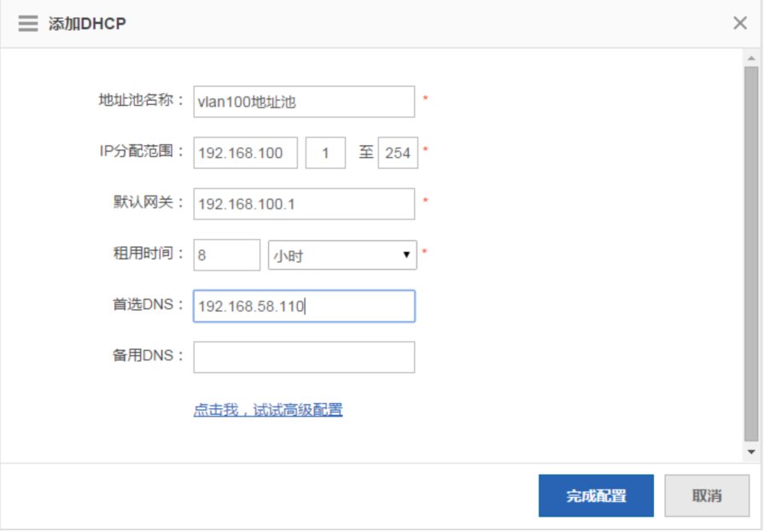Click the 地址池名称 input field
Screen dimensions: 764x532
[x=304, y=102]
